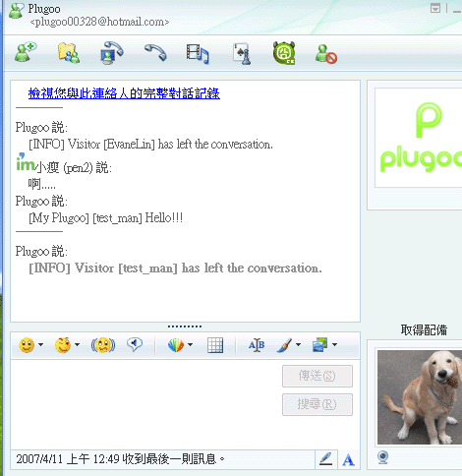
Task: Switch to handwriting mode pen icon
Action: [325, 458]
